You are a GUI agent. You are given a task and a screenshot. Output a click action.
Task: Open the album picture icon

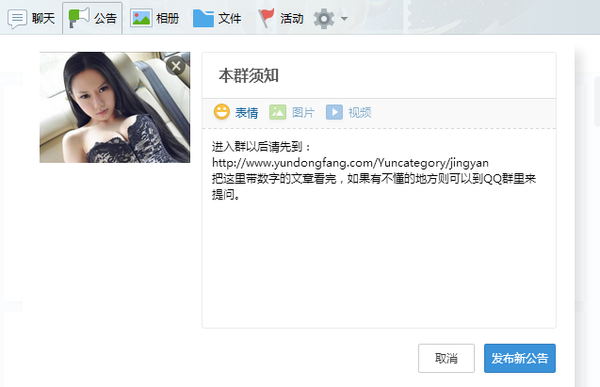pyautogui.click(x=141, y=18)
